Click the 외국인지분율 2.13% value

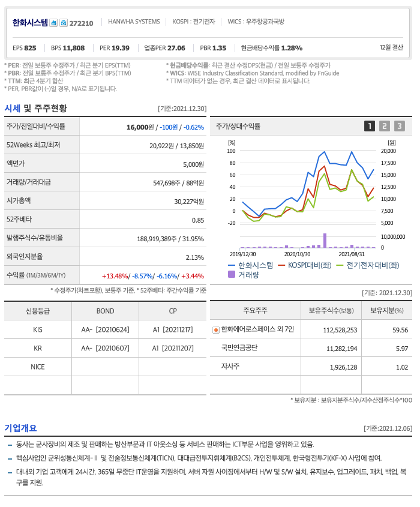[x=194, y=258]
